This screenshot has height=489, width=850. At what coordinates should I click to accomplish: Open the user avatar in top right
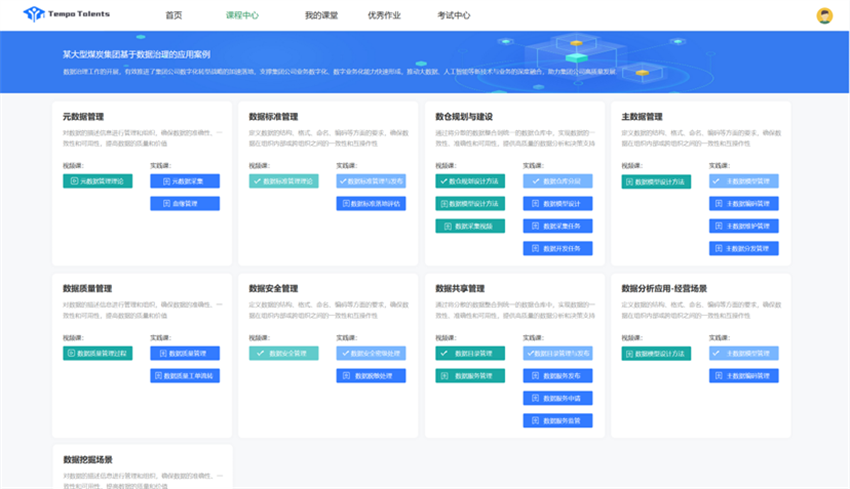[x=824, y=15]
